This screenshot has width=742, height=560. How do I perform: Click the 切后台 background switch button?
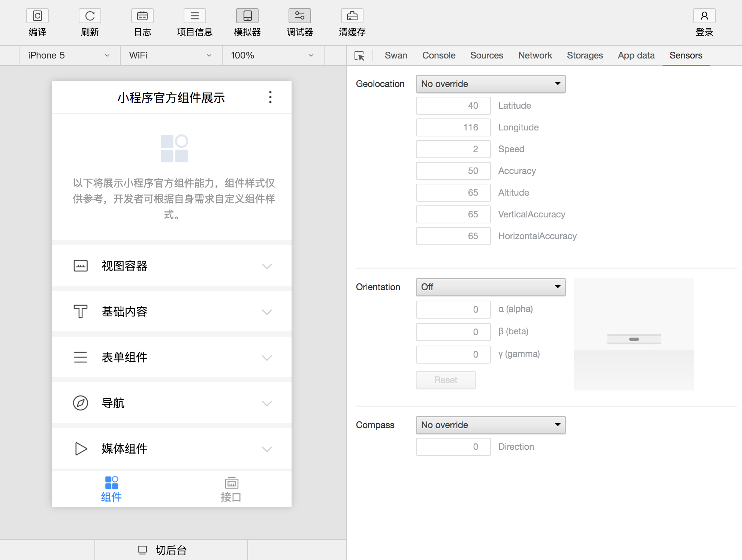(171, 550)
